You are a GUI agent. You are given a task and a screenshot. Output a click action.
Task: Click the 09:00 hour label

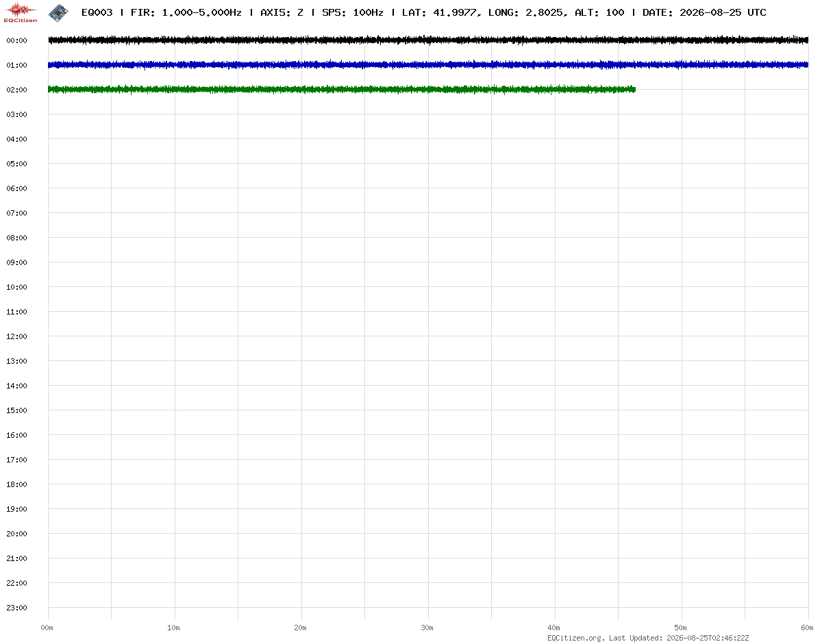pyautogui.click(x=16, y=262)
